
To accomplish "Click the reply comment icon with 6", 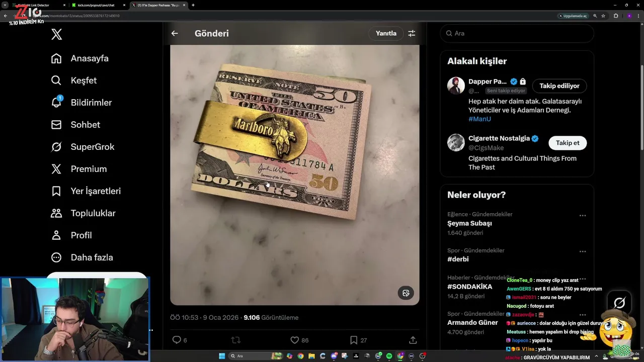I will point(177,340).
